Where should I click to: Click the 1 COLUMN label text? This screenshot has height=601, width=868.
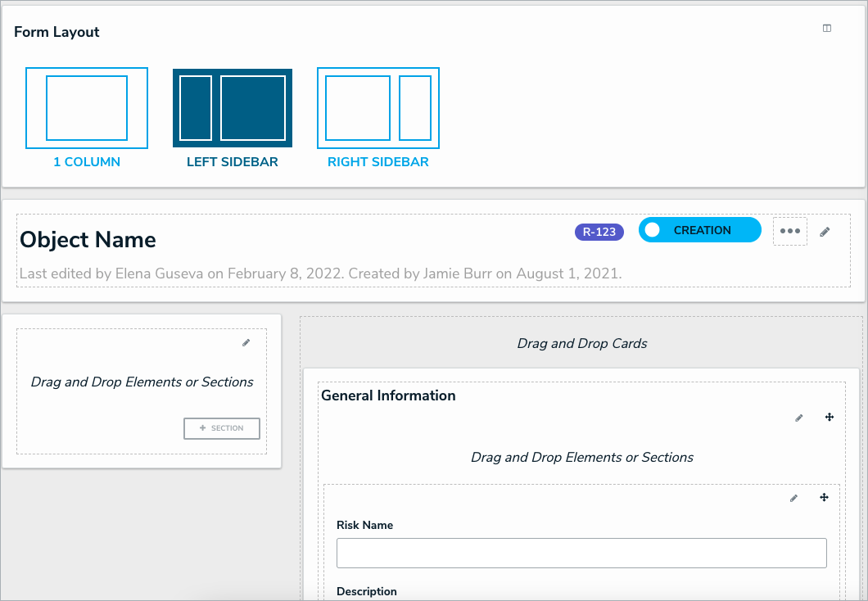[x=87, y=162]
